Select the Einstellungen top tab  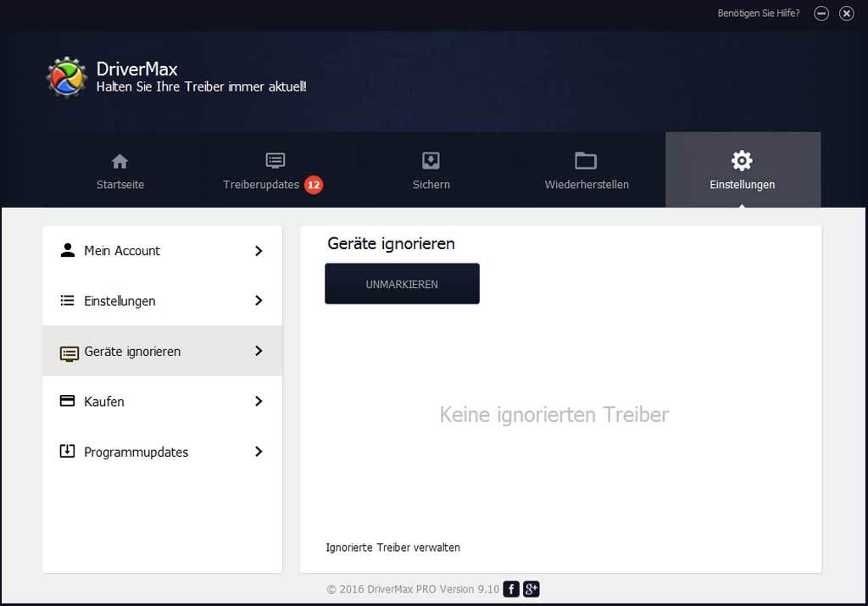(743, 170)
